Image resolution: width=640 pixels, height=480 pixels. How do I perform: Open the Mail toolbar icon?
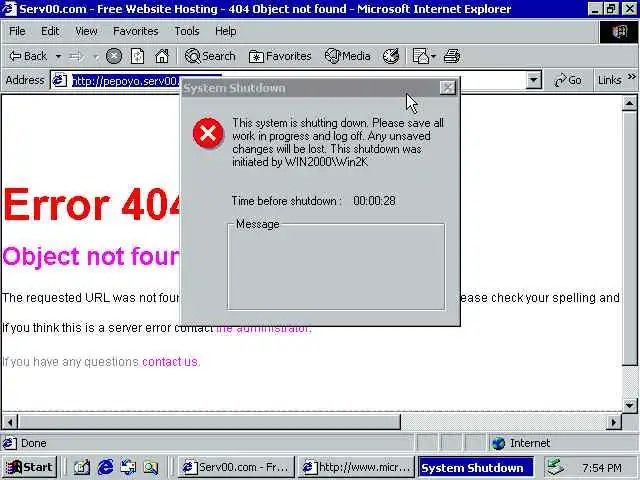click(x=420, y=56)
